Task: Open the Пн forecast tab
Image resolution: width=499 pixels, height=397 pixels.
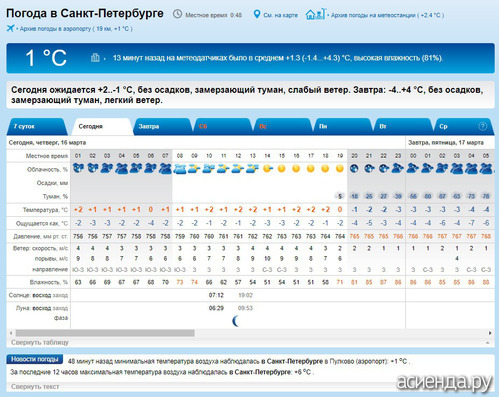Action: pyautogui.click(x=342, y=127)
